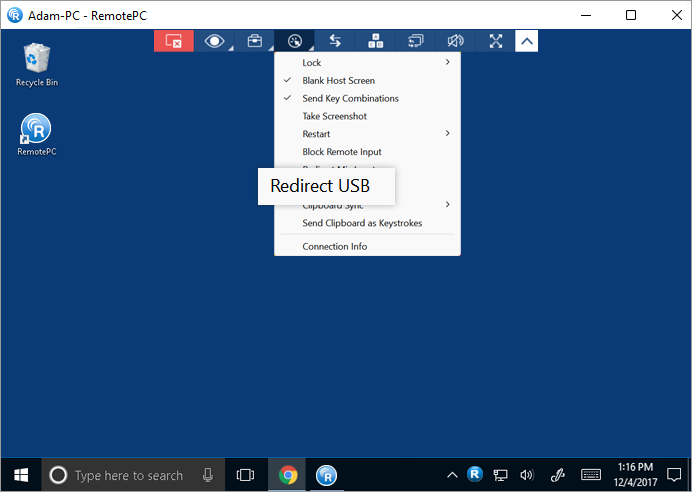Click the red disconnect session icon
692x492 pixels.
[x=173, y=41]
